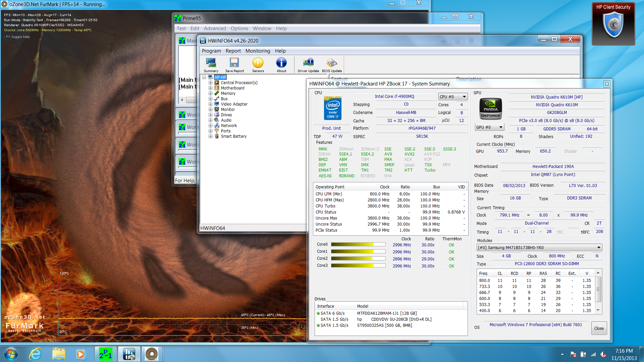Click the NVIDIA Quadro K610M [HP] field
This screenshot has width=644, height=362.
click(556, 97)
